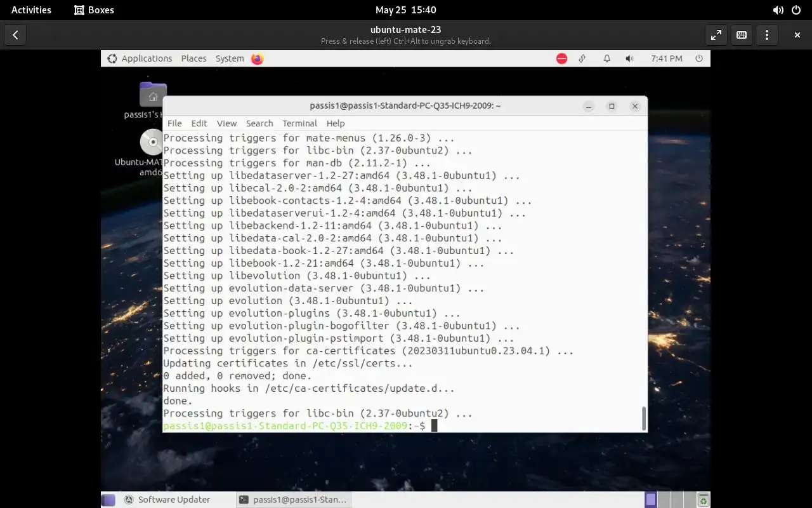Open the notification bell in MATE panel
This screenshot has height=508, width=812.
606,58
